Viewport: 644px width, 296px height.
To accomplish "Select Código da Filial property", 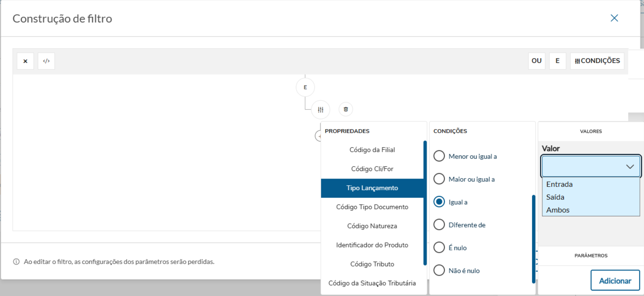I will click(372, 150).
